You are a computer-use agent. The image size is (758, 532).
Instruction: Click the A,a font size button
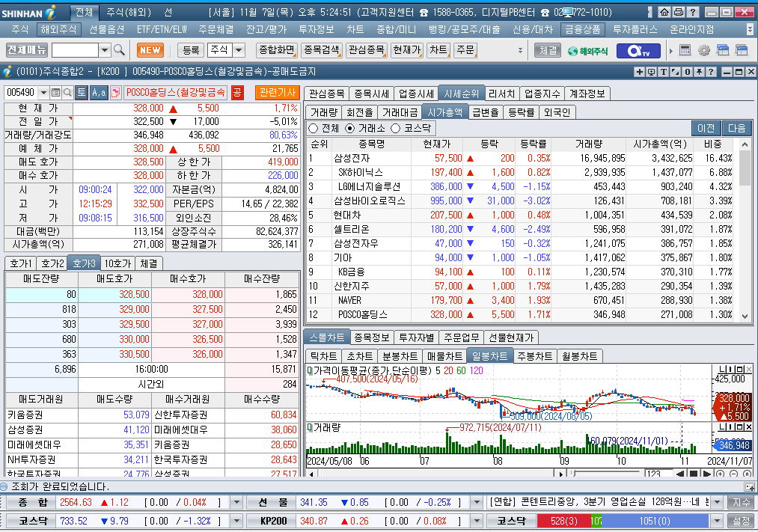coord(99,92)
